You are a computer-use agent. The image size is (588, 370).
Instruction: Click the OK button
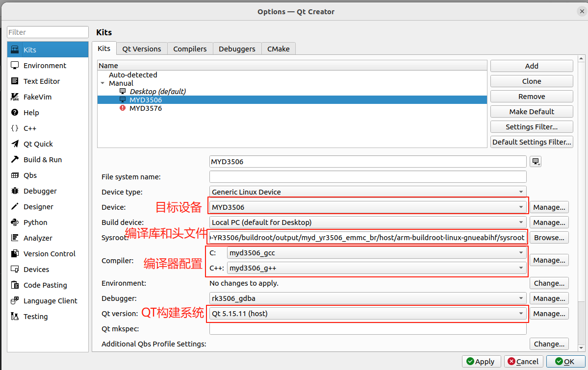[565, 361]
